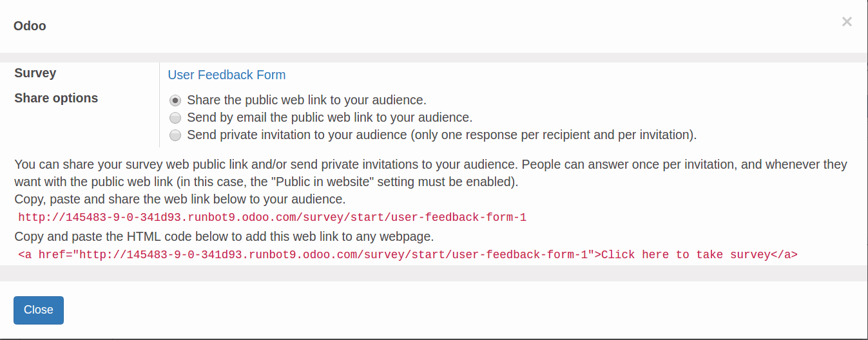The image size is (868, 340).
Task: Pick the send private invitation radio button
Action: tap(175, 135)
